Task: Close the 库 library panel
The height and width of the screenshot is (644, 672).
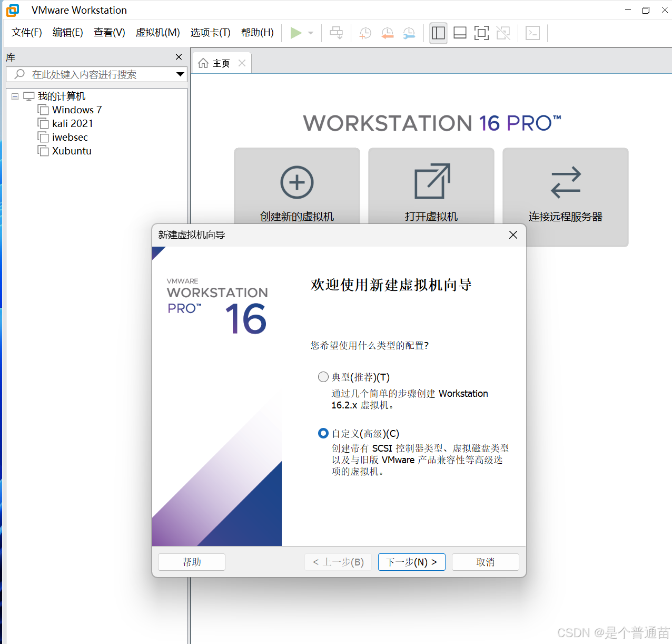Action: click(179, 57)
